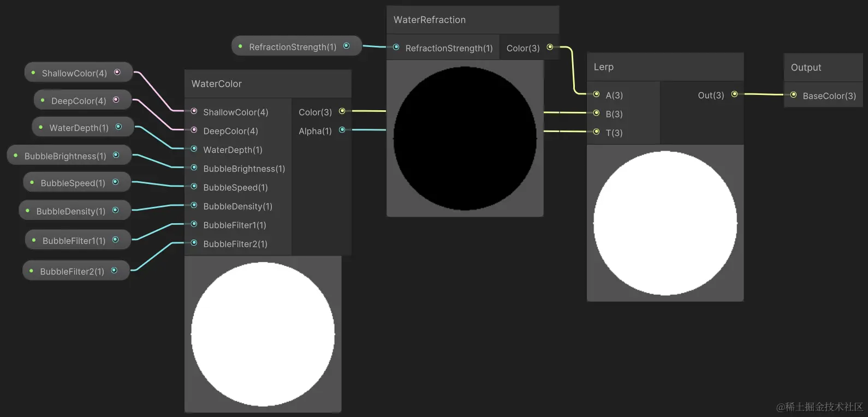Viewport: 868px width, 417px height.
Task: Click the 'Color(3)' label on WaterRefraction
Action: coord(523,48)
